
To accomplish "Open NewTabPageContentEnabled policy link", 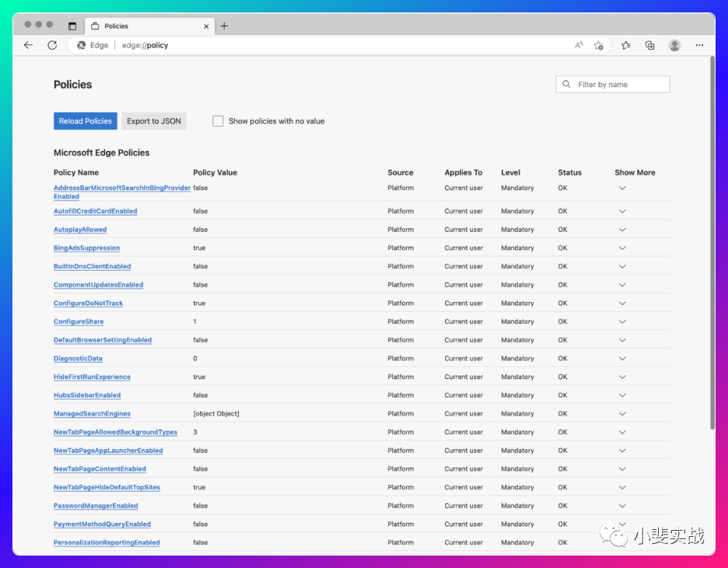I will pos(100,469).
